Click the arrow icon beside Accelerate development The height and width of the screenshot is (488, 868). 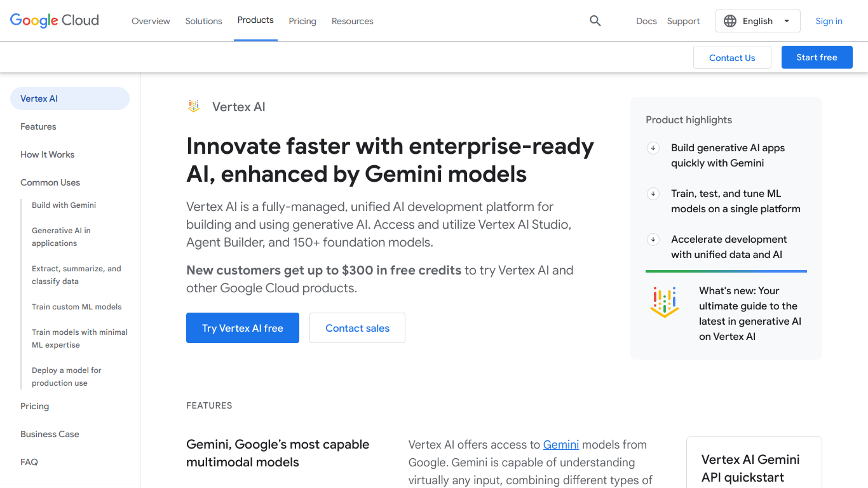(x=653, y=240)
